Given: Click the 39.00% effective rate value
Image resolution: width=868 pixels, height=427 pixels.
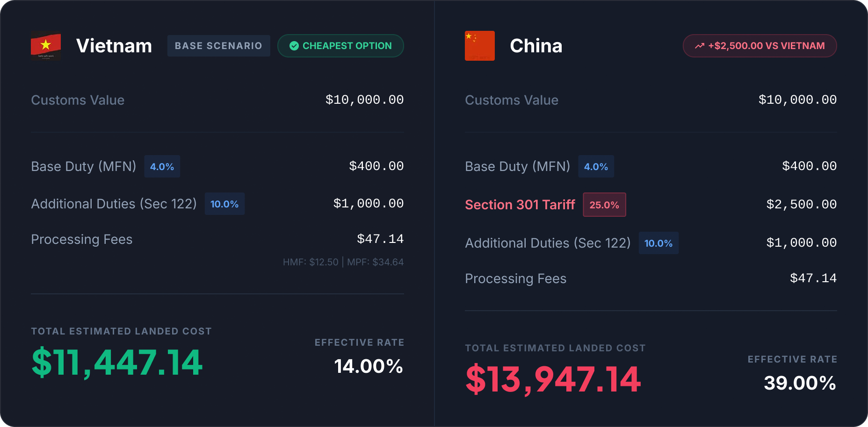Looking at the screenshot, I should (x=801, y=383).
